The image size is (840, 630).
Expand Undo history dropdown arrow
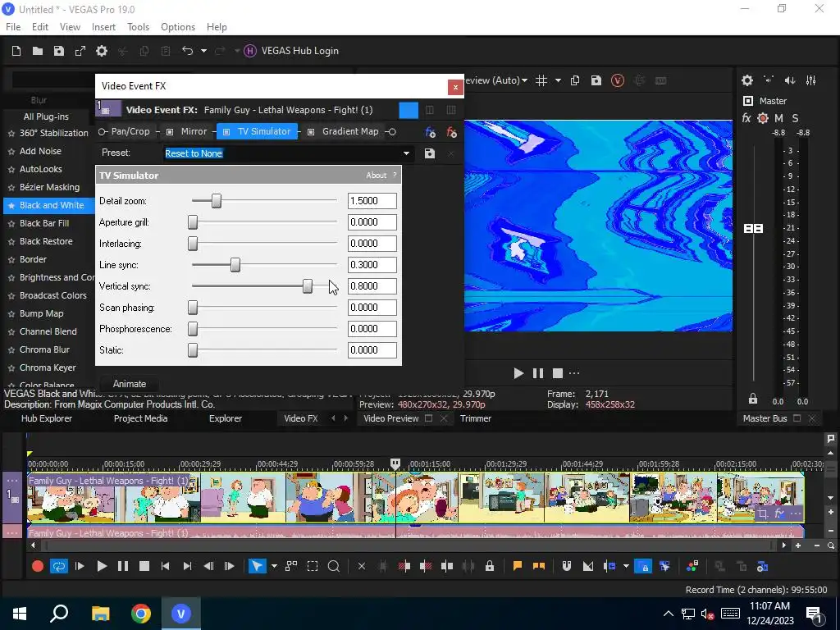point(203,51)
